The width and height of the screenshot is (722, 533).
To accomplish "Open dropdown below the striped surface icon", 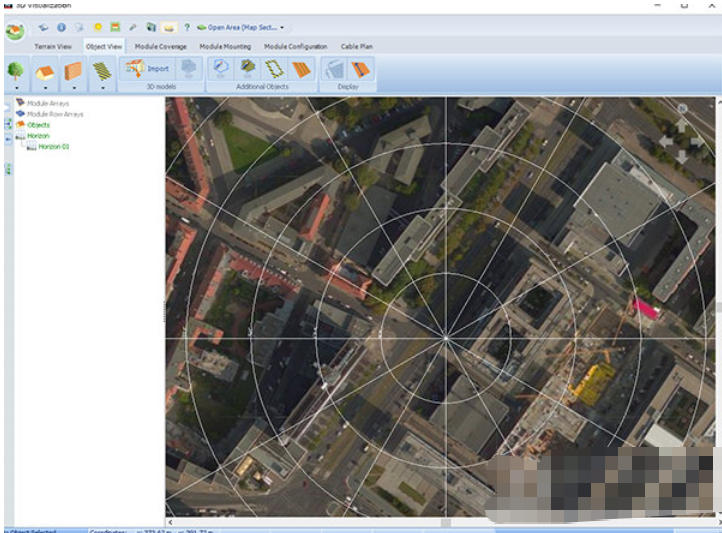I will click(x=101, y=88).
